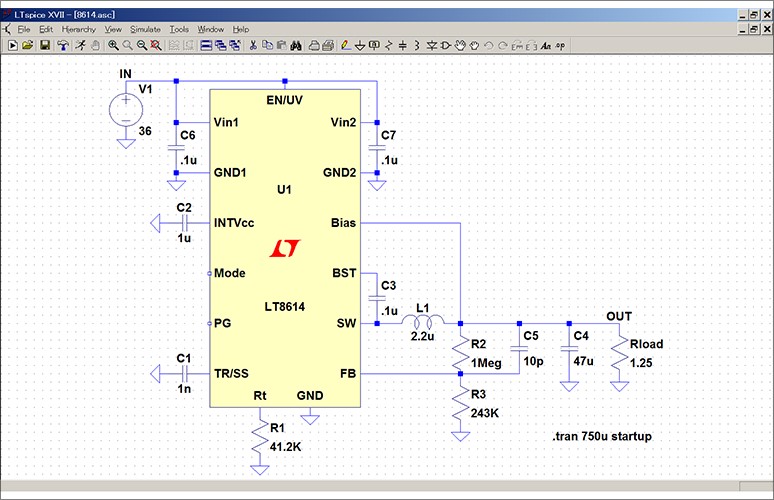Select the Draw Wire pencil tool
Viewport: 774px width, 500px height.
[x=344, y=45]
